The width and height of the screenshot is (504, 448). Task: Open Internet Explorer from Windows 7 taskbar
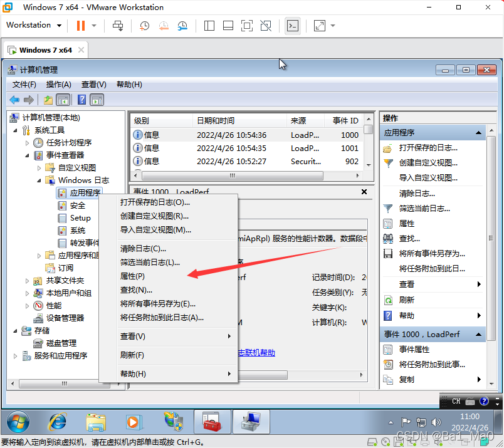pos(57,422)
